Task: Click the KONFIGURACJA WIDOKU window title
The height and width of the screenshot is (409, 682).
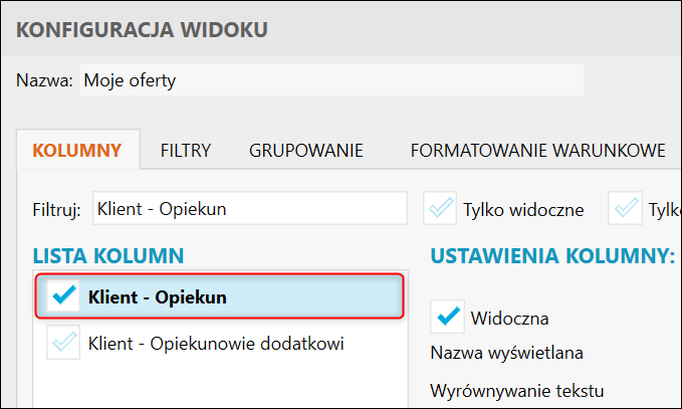Action: coord(141,30)
